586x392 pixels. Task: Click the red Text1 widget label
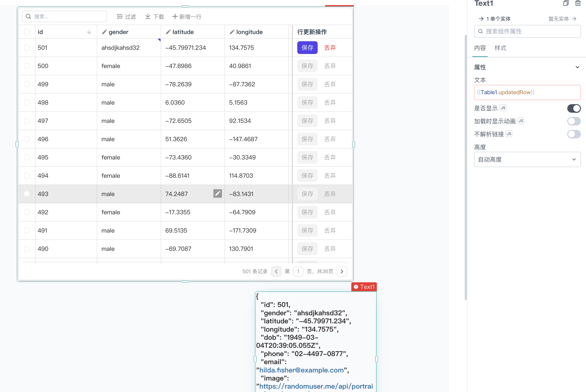pos(364,287)
